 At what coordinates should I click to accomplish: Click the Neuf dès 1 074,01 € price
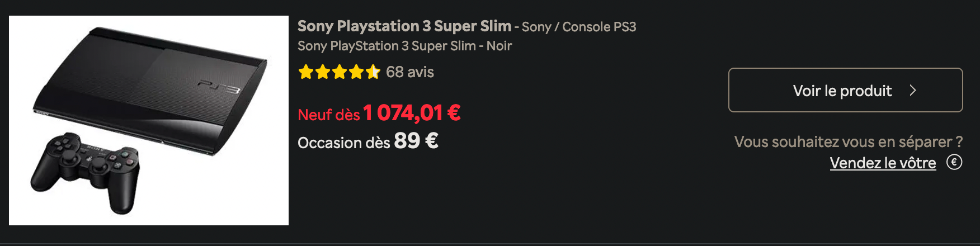point(379,113)
